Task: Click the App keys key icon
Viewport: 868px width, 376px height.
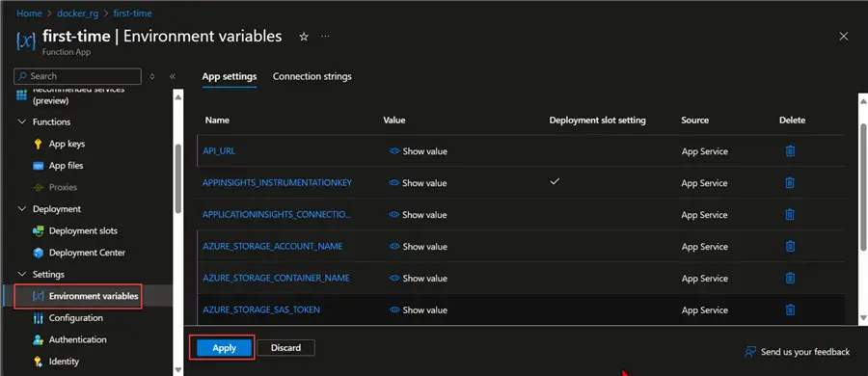Action: [x=38, y=144]
